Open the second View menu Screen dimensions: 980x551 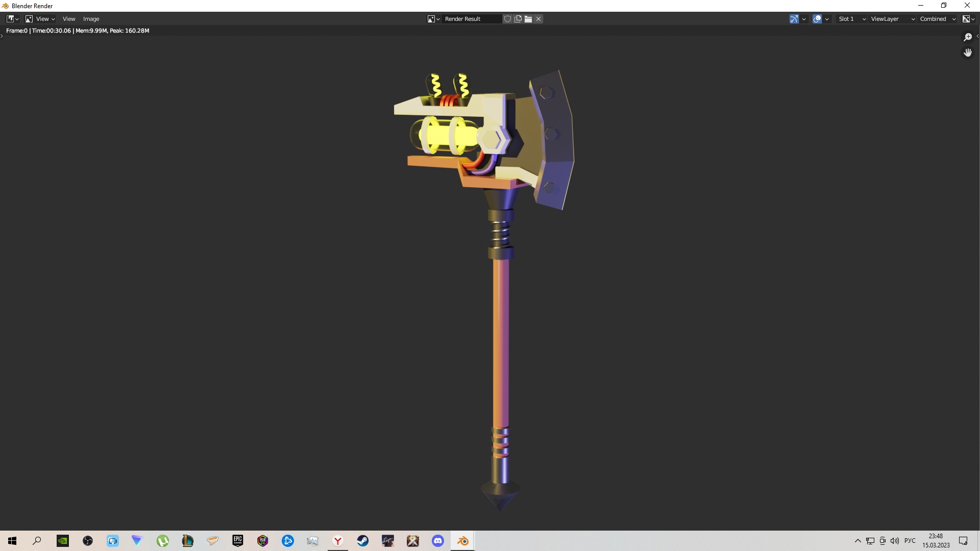point(69,19)
